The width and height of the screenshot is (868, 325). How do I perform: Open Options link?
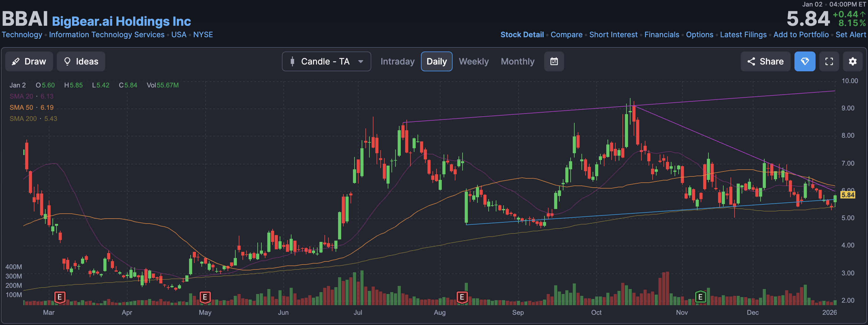699,35
